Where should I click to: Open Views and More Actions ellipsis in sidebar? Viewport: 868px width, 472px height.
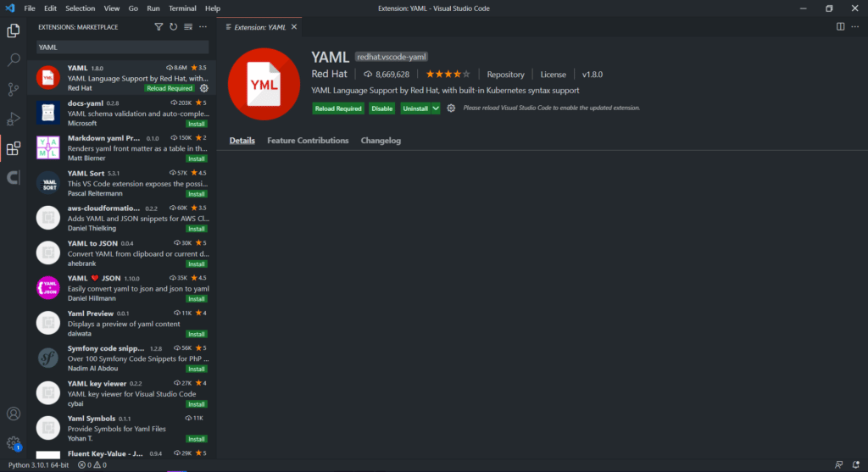coord(203,27)
